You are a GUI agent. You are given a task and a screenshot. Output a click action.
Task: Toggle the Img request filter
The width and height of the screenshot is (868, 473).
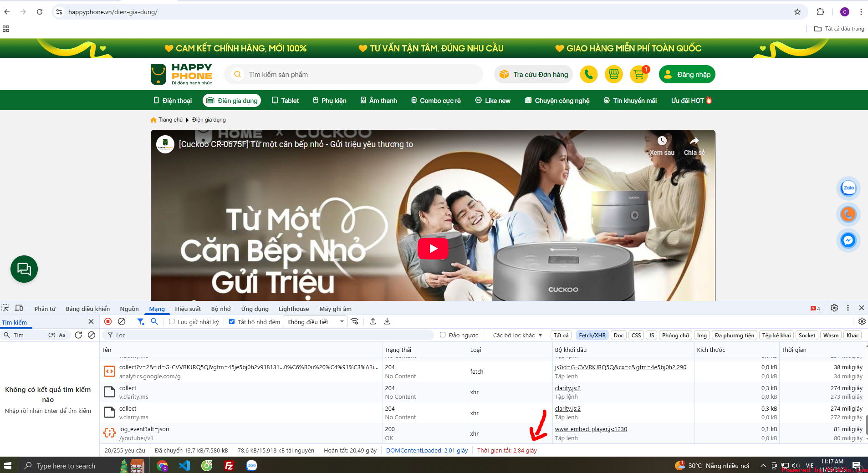point(702,336)
